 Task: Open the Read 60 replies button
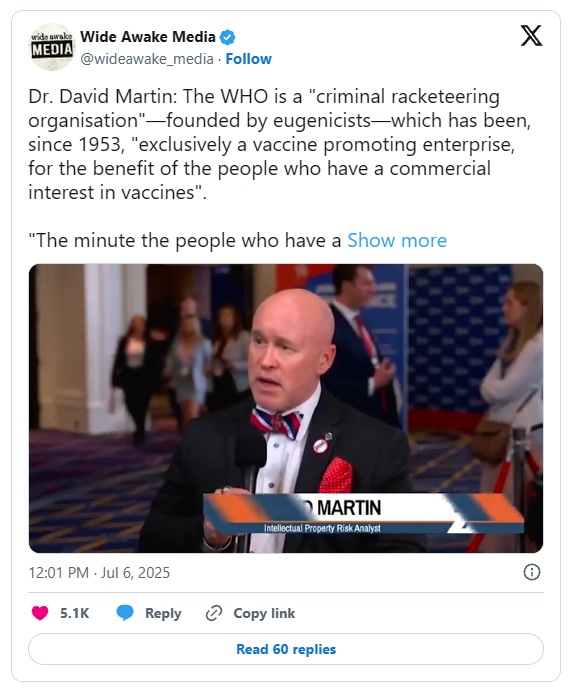(286, 649)
